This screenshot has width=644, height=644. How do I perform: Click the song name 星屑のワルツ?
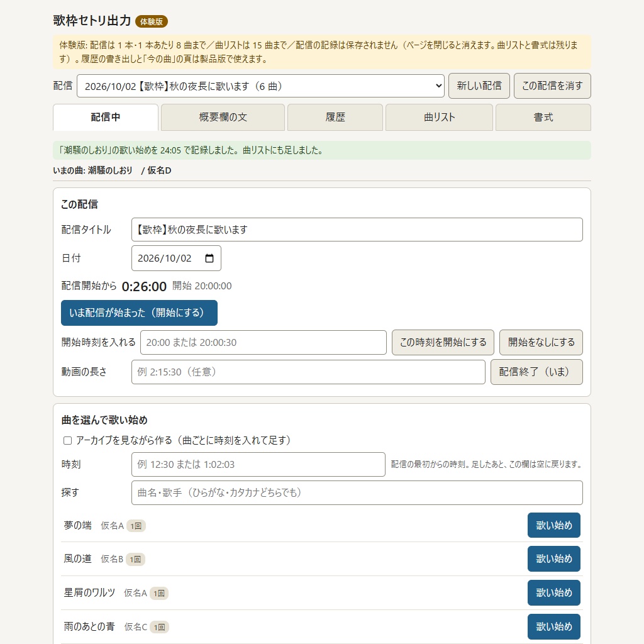tap(89, 592)
